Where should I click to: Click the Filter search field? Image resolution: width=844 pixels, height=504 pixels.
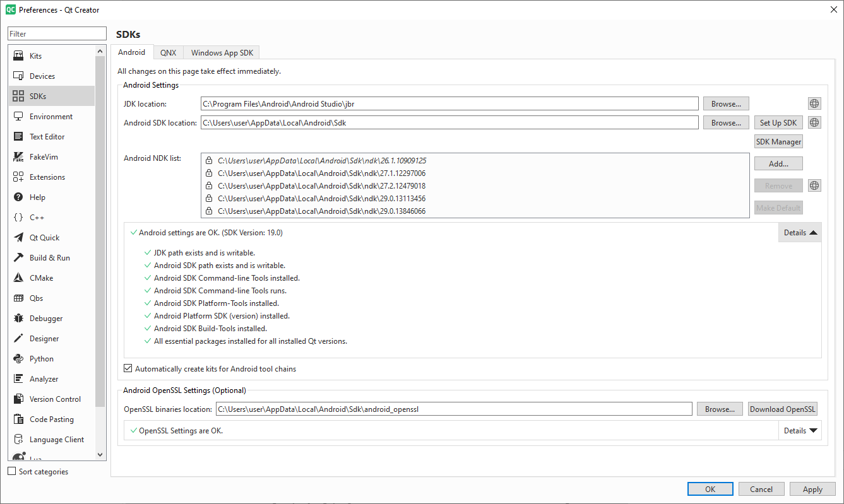[x=57, y=34]
